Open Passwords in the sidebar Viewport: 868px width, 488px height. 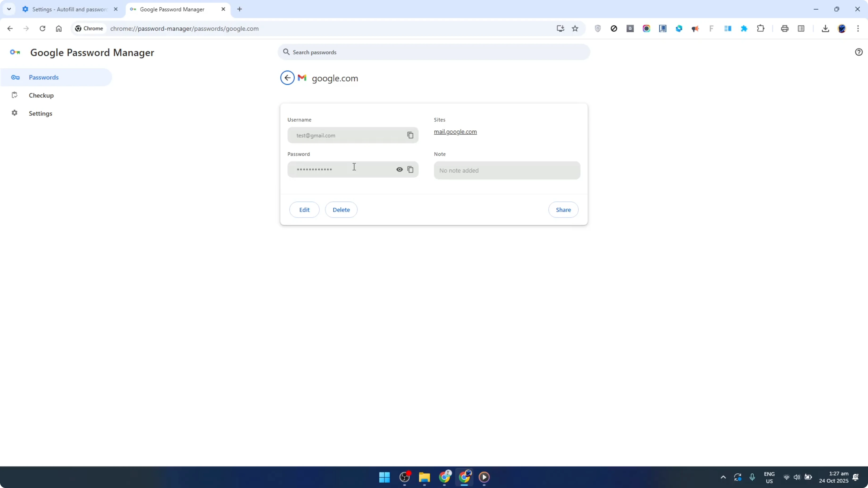tap(56, 77)
